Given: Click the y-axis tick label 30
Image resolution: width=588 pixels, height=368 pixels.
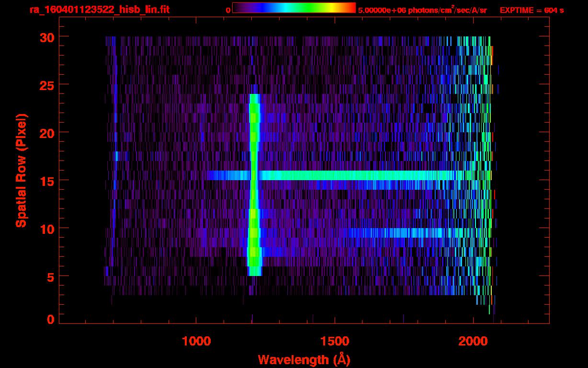Looking at the screenshot, I should click(46, 37).
